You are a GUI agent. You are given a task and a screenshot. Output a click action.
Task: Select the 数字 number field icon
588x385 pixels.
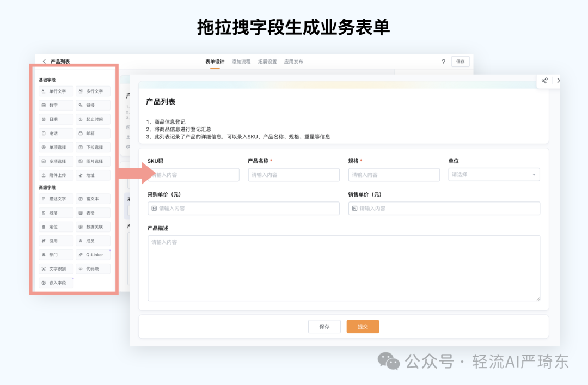[56, 105]
